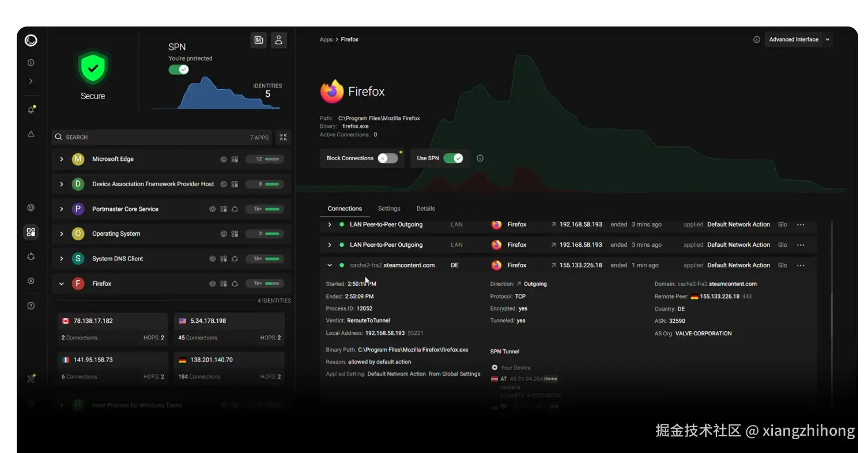The width and height of the screenshot is (868, 453).
Task: Expand the Portmaster Core Service row
Action: pyautogui.click(x=62, y=209)
